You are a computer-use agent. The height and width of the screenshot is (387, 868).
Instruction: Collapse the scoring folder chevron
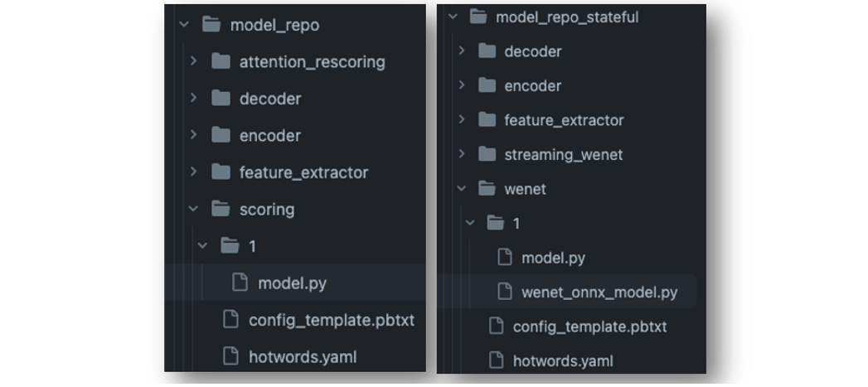click(x=193, y=209)
